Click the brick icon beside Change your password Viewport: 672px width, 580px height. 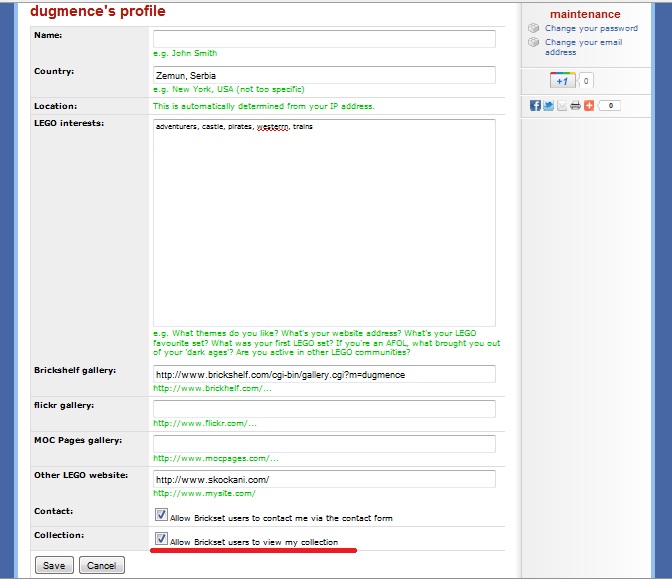click(534, 28)
